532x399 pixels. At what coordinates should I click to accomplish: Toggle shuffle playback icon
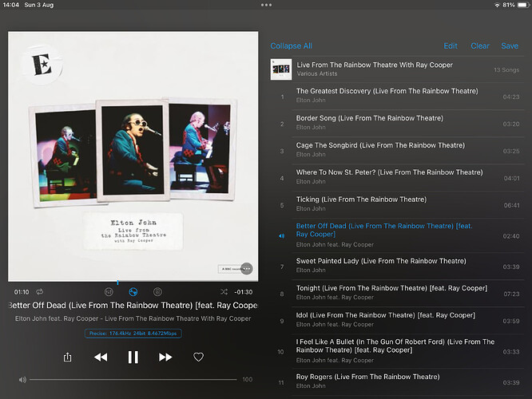tap(224, 292)
